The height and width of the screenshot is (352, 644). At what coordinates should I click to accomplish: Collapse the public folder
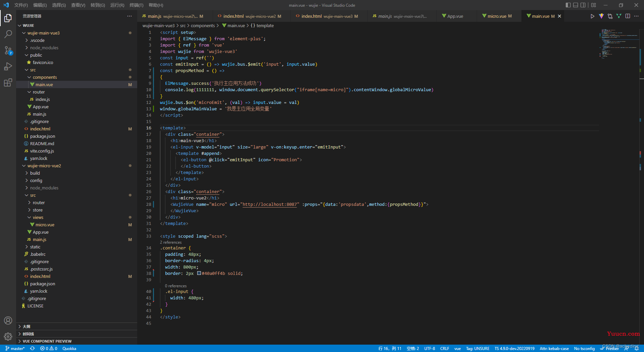coord(26,55)
